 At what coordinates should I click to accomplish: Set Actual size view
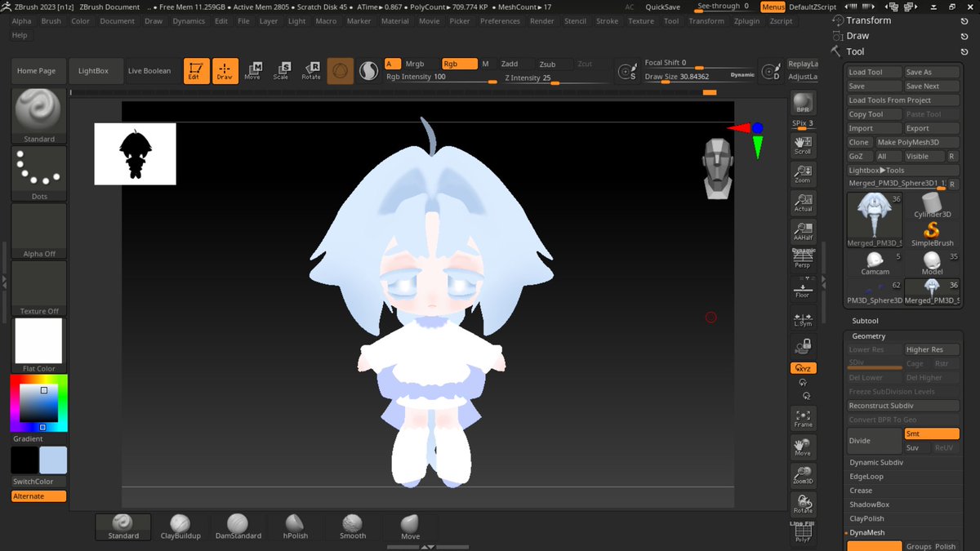(x=803, y=202)
